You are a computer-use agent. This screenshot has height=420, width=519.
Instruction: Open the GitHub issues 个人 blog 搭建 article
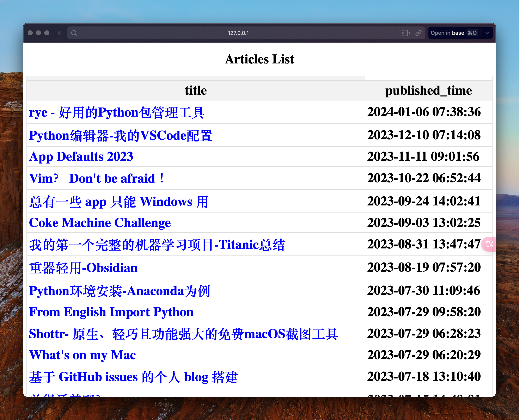pyautogui.click(x=133, y=377)
